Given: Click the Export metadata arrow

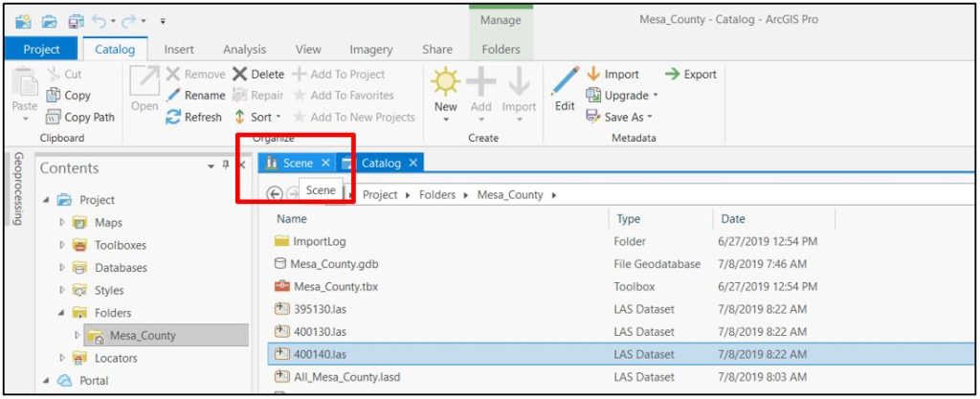Looking at the screenshot, I should tap(673, 75).
